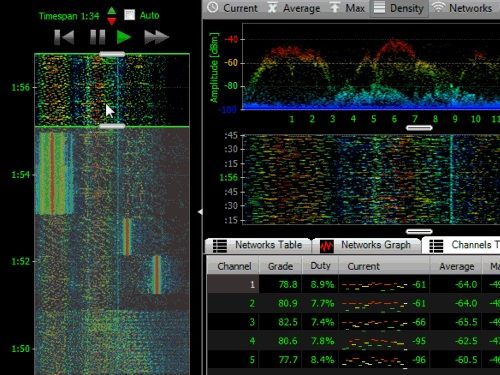Switch to the Networks overlay tab
Viewport: 500px width, 375px height.
pyautogui.click(x=463, y=8)
